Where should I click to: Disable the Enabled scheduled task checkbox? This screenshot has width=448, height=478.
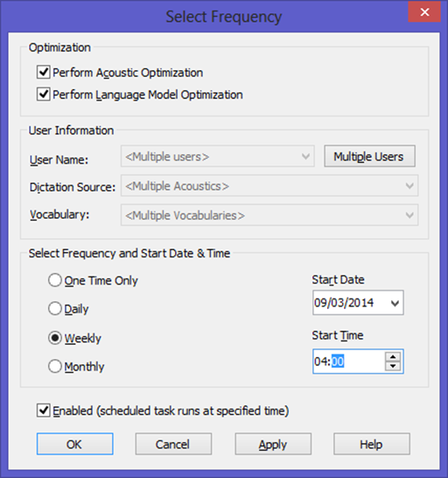pos(43,411)
